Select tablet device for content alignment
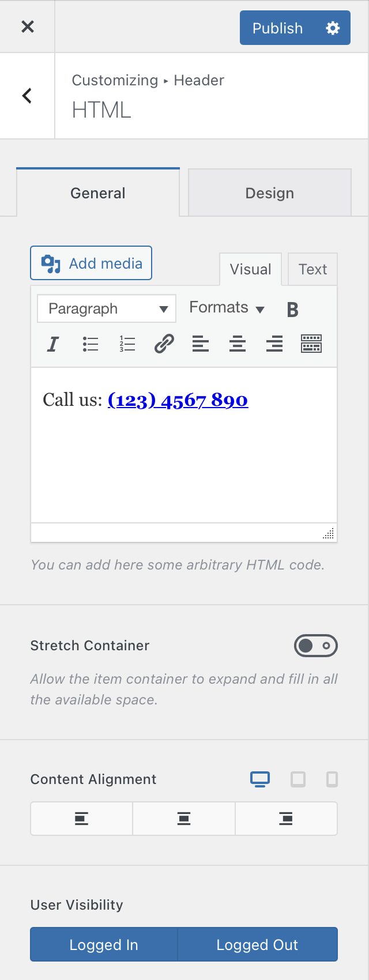 click(x=298, y=779)
